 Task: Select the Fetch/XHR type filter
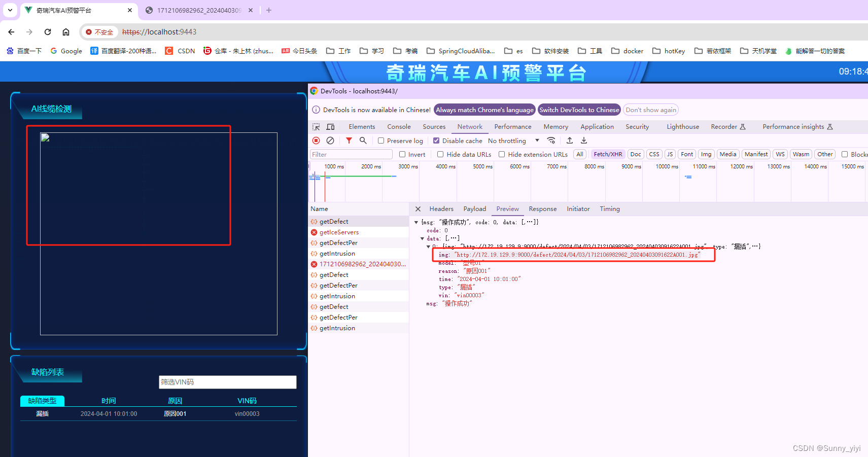[x=608, y=154]
